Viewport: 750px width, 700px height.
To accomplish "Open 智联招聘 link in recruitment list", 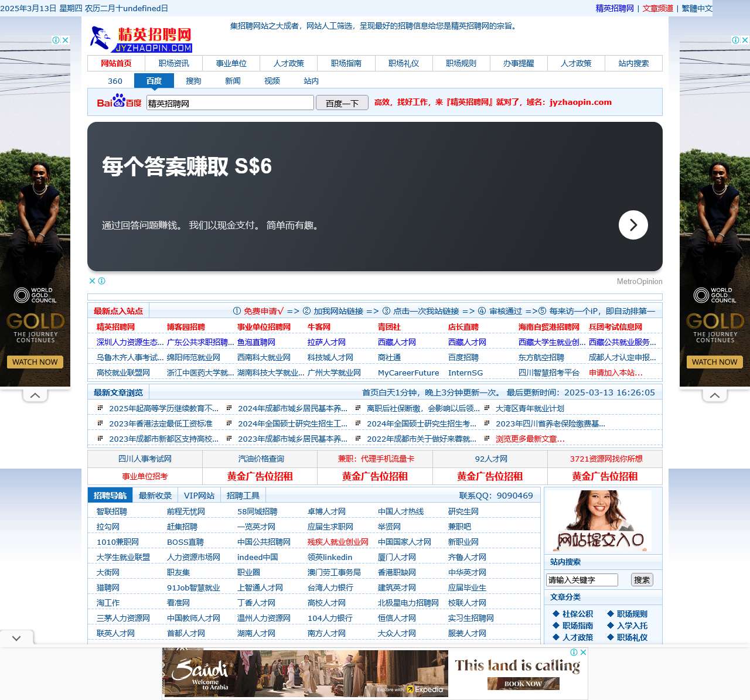I will [112, 511].
